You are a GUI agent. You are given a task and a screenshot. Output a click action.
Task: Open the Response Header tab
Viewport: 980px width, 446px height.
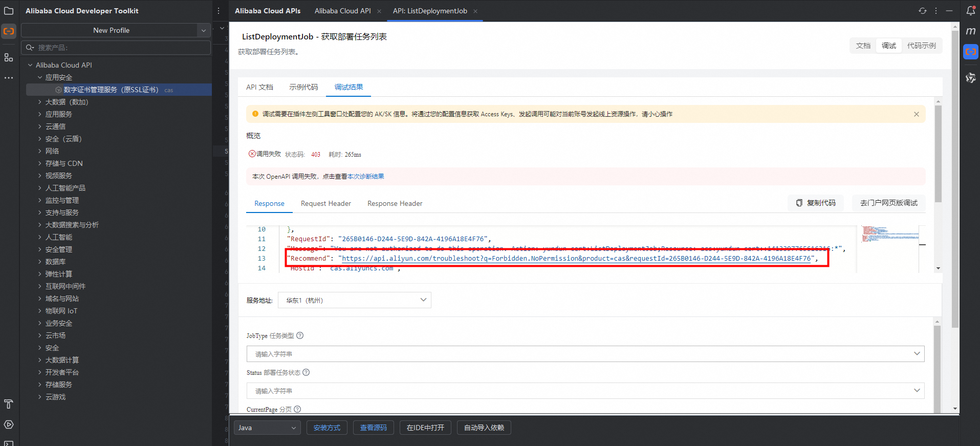click(395, 203)
